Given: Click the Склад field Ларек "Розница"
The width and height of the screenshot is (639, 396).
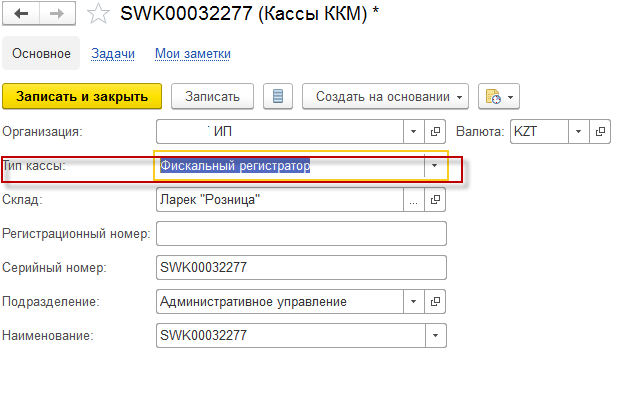Looking at the screenshot, I should (280, 200).
